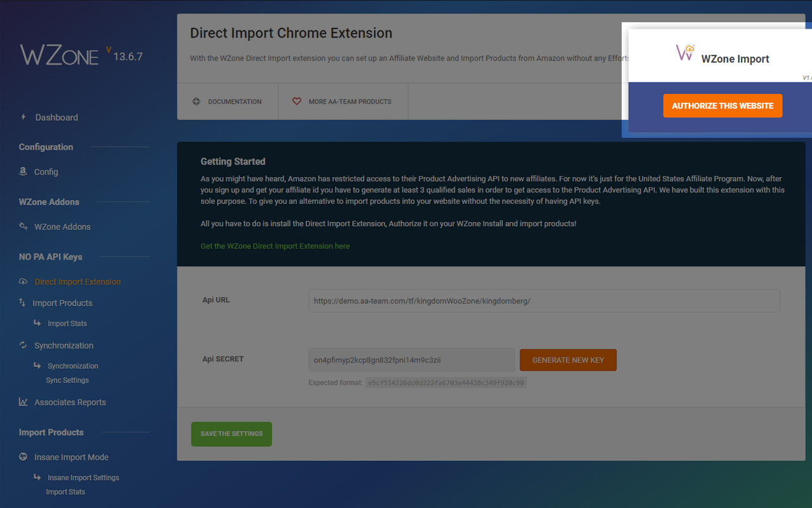Click the globe icon beside Insane Import Mode
This screenshot has height=508, width=812.
pyautogui.click(x=23, y=457)
